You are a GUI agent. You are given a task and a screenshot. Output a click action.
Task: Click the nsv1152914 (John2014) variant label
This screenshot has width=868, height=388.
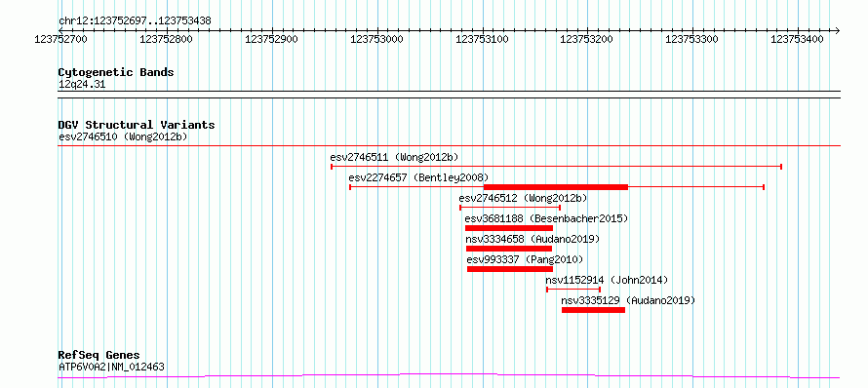coord(607,280)
